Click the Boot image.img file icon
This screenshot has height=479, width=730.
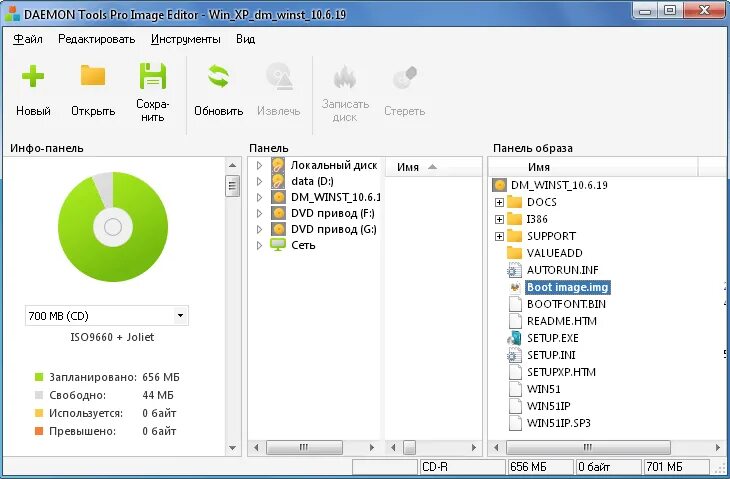(515, 287)
